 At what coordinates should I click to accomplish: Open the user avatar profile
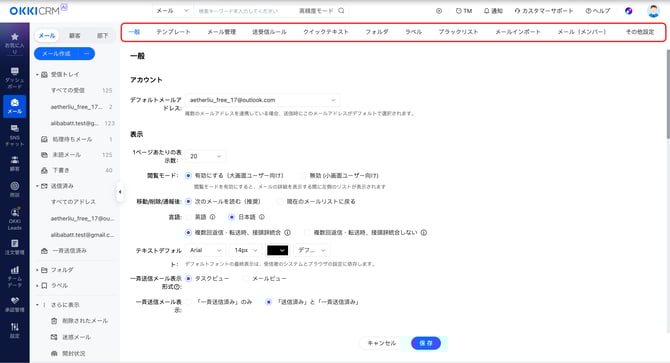(653, 11)
